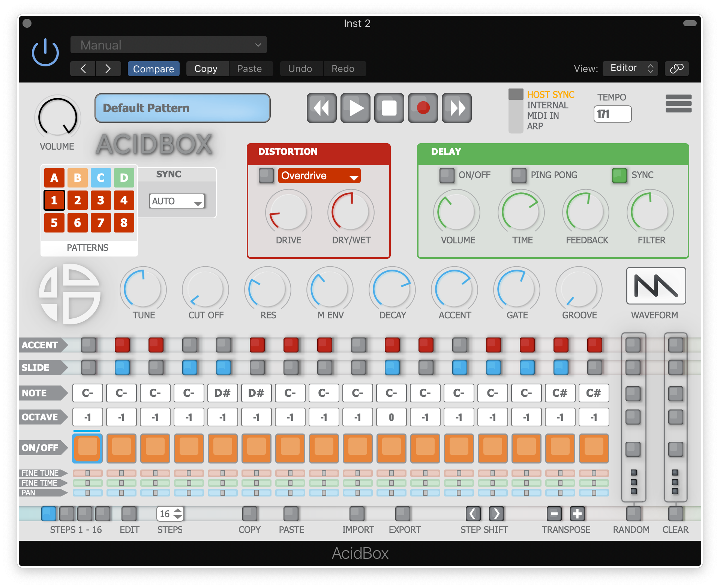Open the Manual preset dropdown

point(168,45)
